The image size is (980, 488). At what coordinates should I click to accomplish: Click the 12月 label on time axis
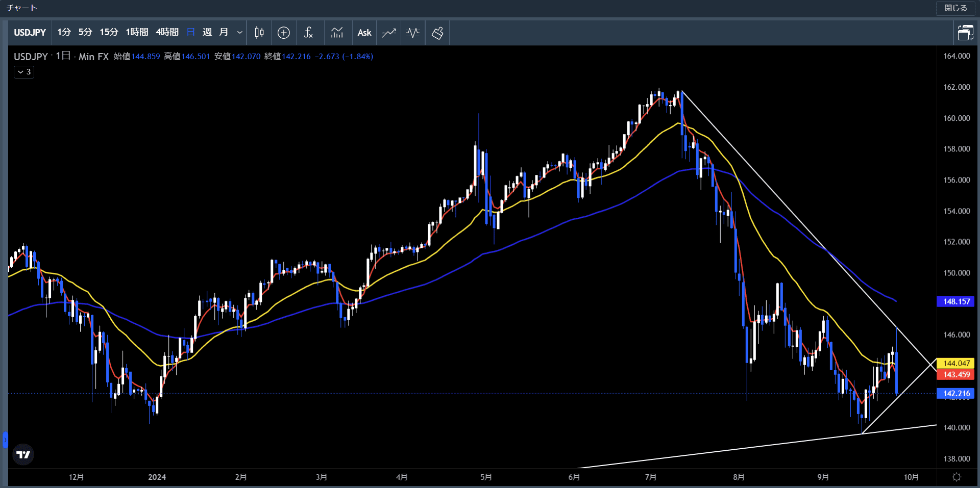pyautogui.click(x=76, y=477)
